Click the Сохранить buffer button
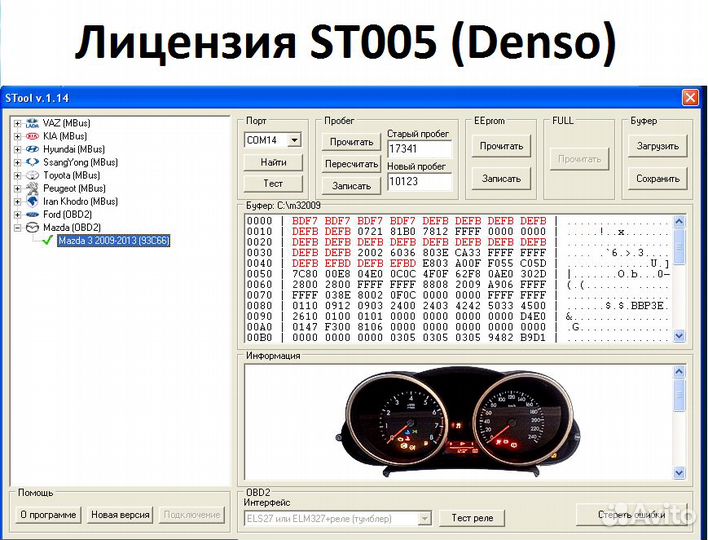Viewport: 708px width, 540px height. point(657,179)
